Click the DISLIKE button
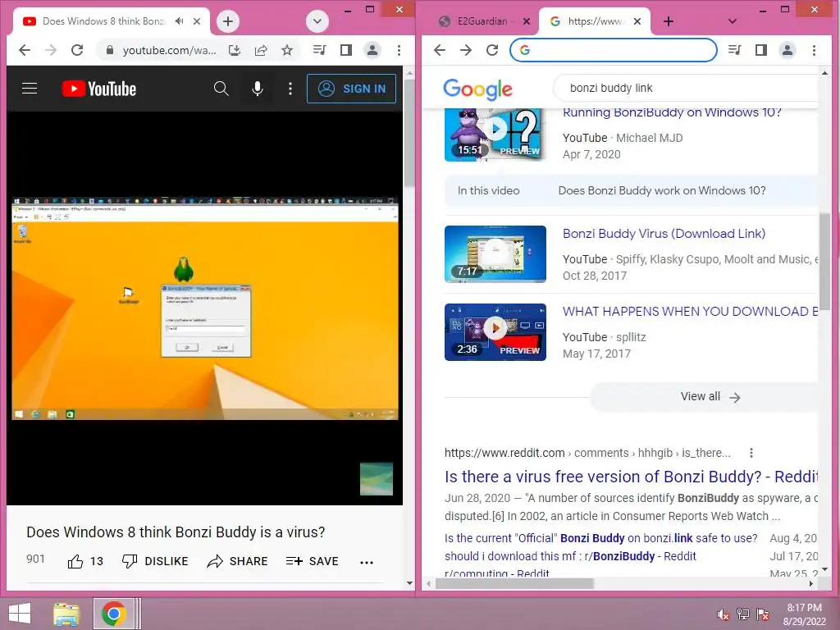The height and width of the screenshot is (630, 840). click(155, 561)
